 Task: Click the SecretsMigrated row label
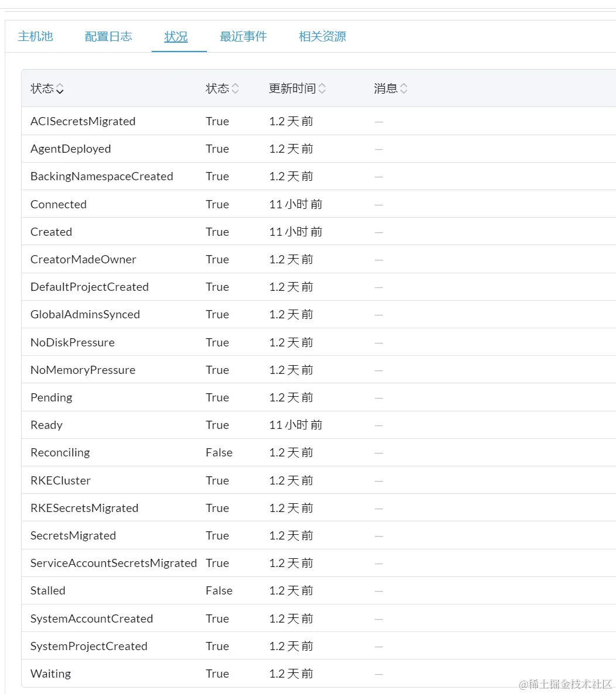[73, 535]
